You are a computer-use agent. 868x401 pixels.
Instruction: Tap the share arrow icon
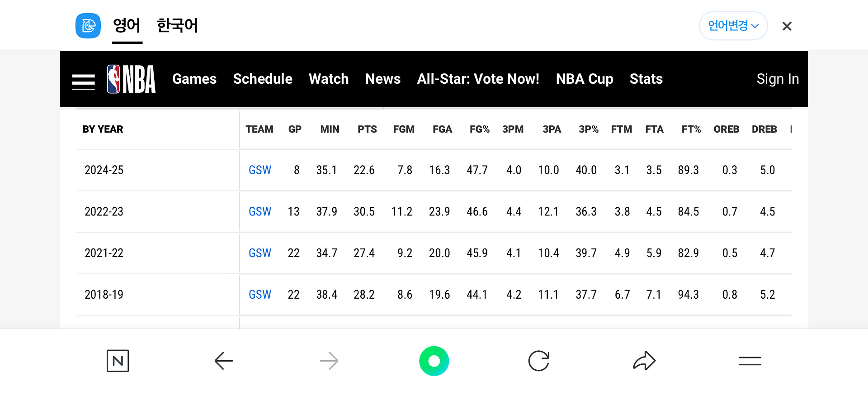(x=644, y=361)
